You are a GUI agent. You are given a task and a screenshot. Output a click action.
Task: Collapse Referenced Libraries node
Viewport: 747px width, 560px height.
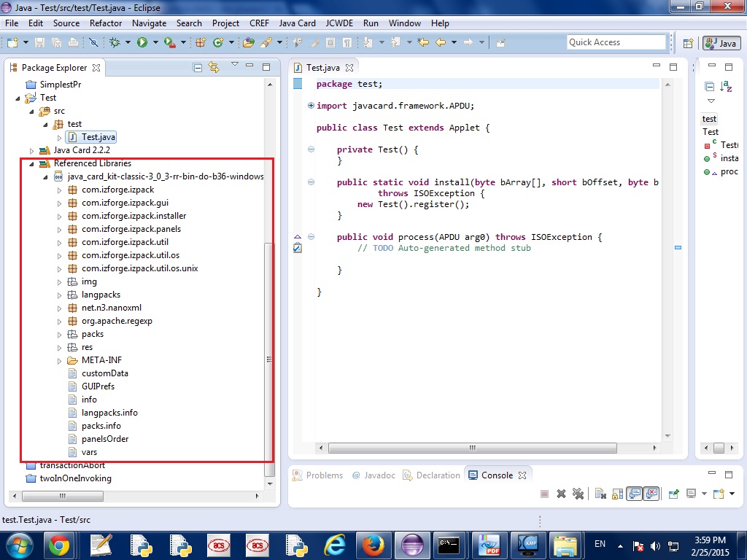[x=32, y=164]
